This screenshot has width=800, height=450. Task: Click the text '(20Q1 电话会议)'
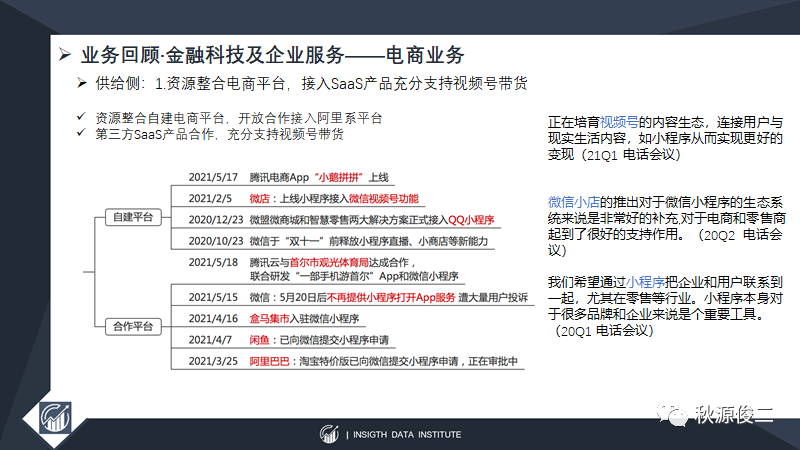(x=603, y=331)
